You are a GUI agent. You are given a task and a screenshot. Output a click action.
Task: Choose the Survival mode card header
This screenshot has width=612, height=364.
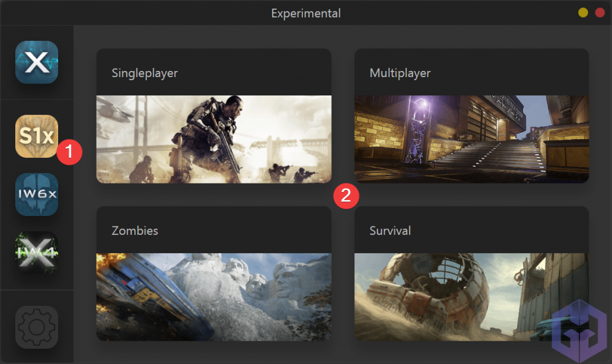click(471, 230)
